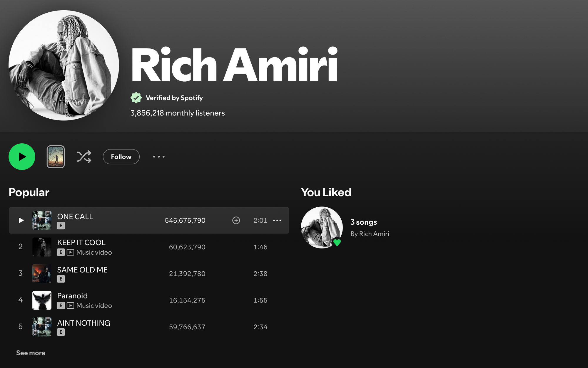Screen dimensions: 588x368
Task: Toggle shuffle for Rich Amiri
Action: [x=84, y=157]
